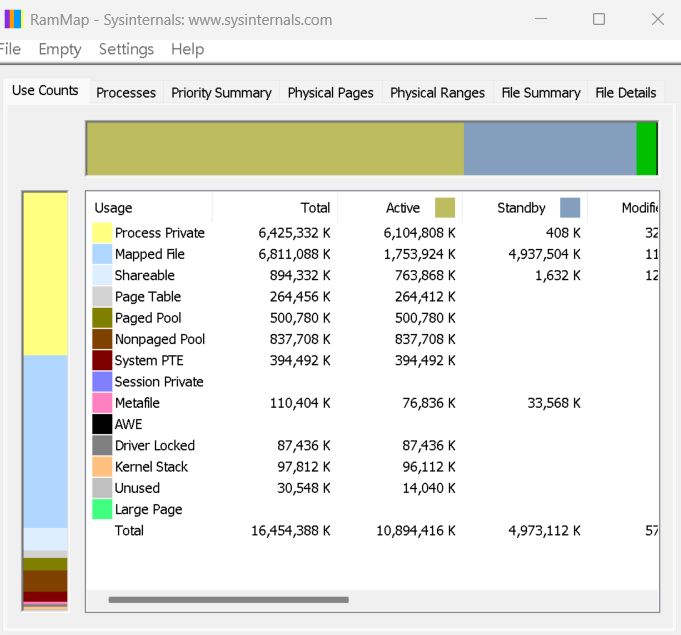Click the RamMap app icon in title bar
681x635 pixels.
coord(13,20)
